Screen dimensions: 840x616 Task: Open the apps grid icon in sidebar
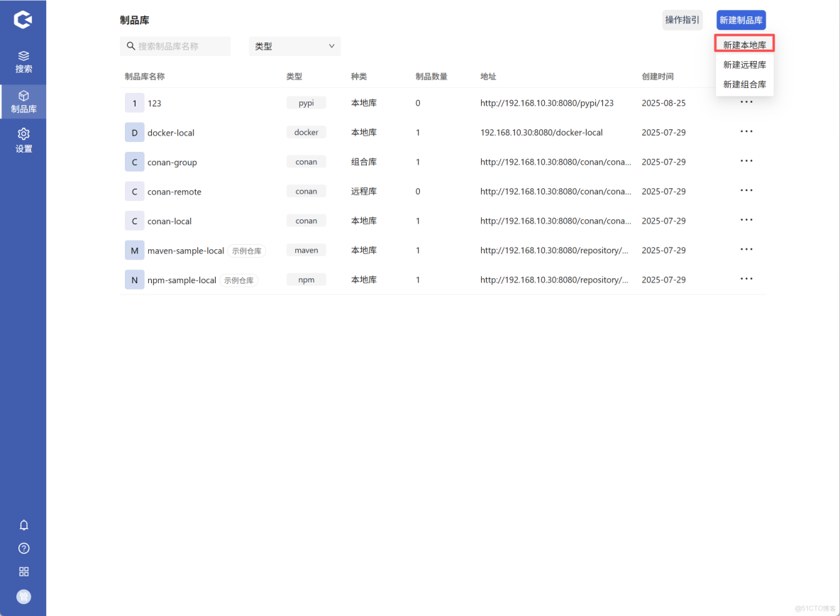23,571
